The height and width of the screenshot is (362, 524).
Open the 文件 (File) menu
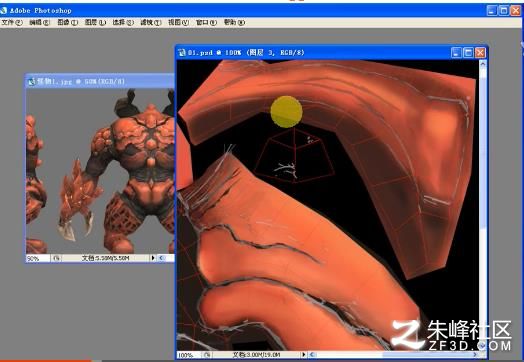pyautogui.click(x=12, y=22)
